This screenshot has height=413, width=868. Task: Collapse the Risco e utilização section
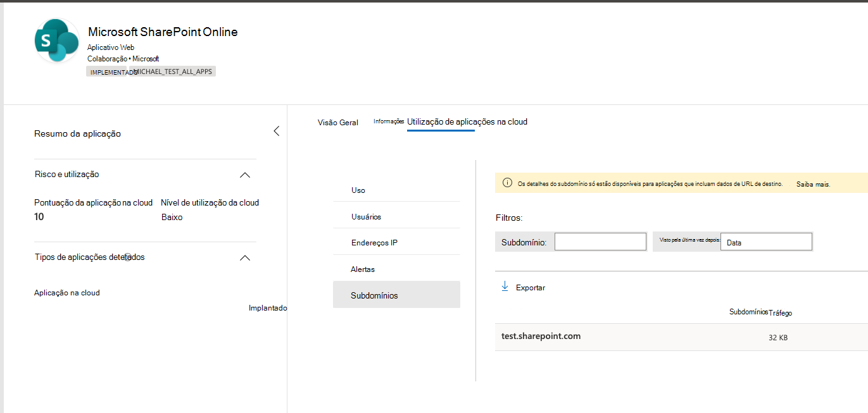coord(245,175)
